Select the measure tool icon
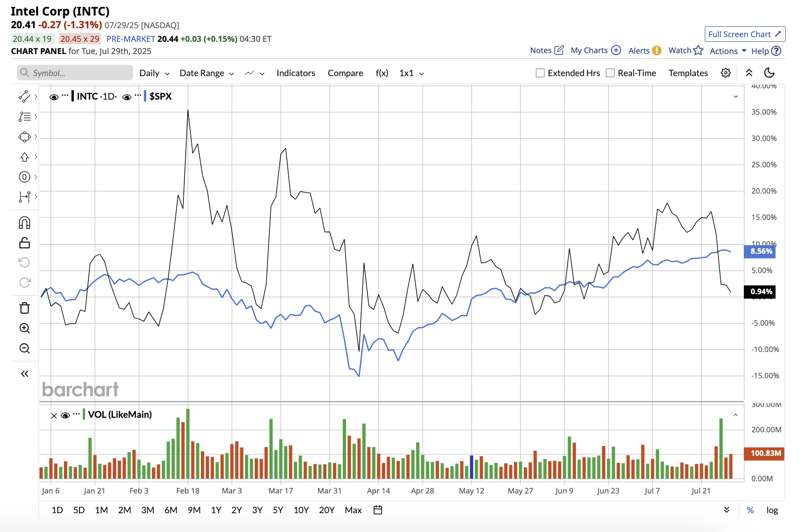Screen dimensions: 804x532 24,197
